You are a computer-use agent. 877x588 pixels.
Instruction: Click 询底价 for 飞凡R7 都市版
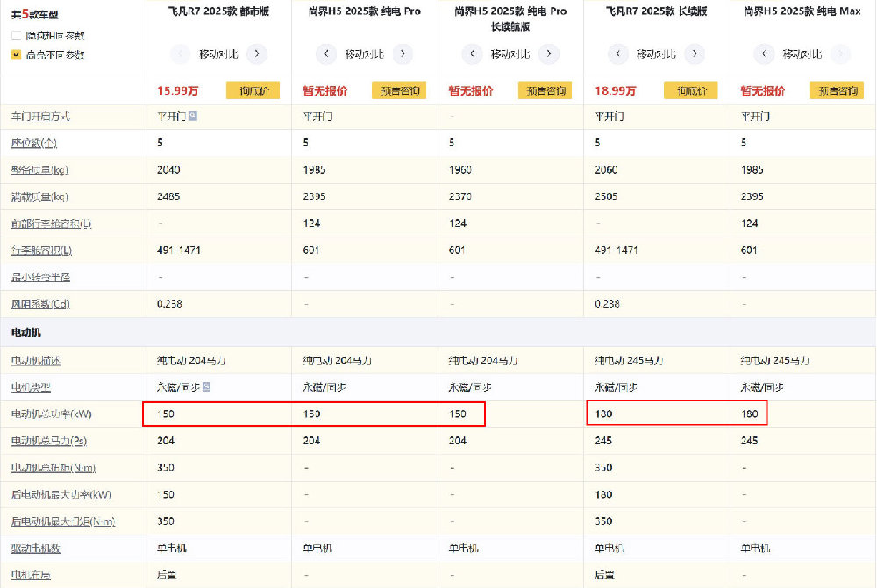pos(253,90)
